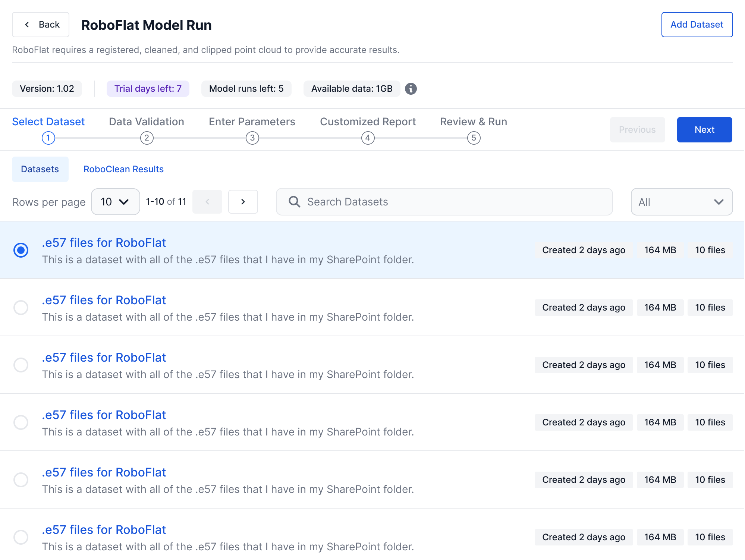The image size is (745, 560).
Task: Open the Rows per page dropdown
Action: 116,202
